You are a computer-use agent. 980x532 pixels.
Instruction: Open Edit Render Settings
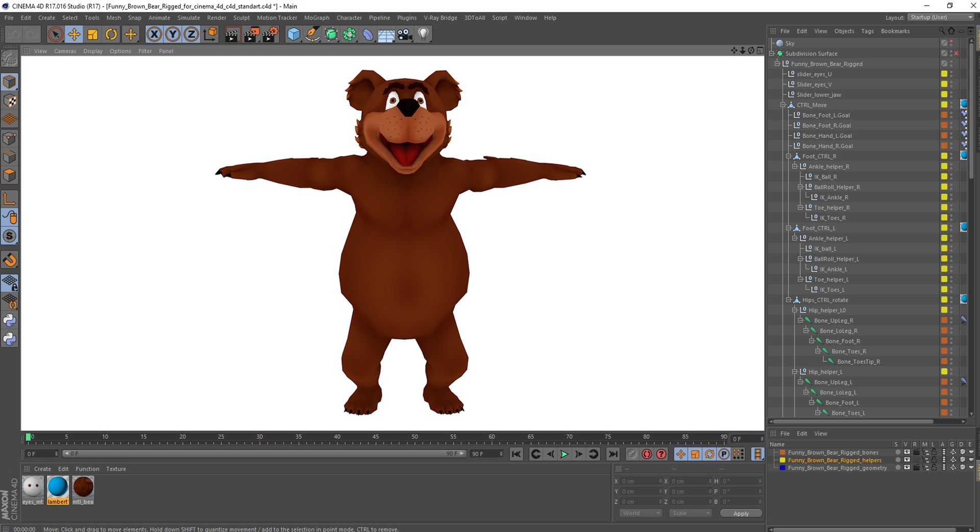click(270, 35)
